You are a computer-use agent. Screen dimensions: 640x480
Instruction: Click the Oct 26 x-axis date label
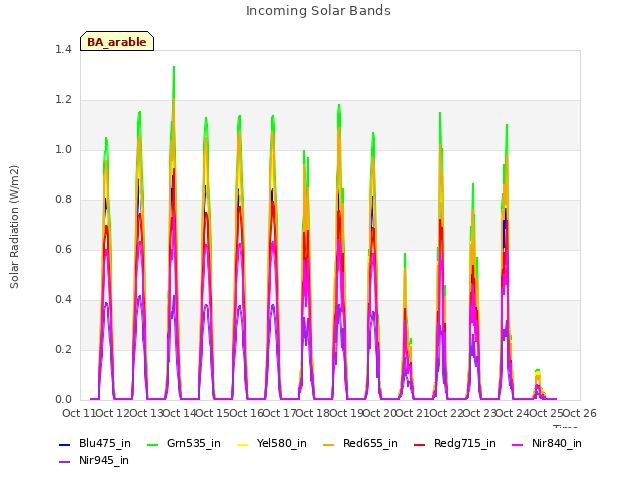click(x=580, y=413)
